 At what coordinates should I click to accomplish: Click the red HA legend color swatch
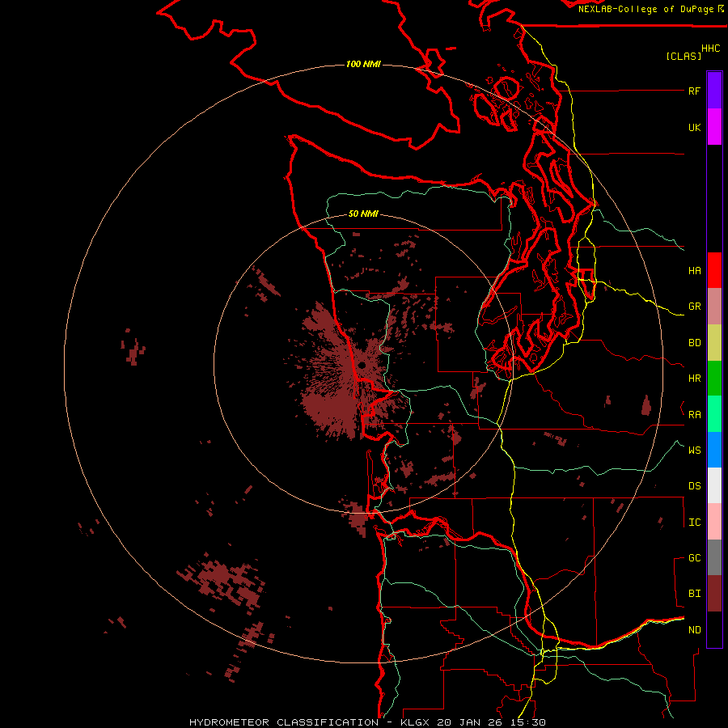[x=714, y=270]
